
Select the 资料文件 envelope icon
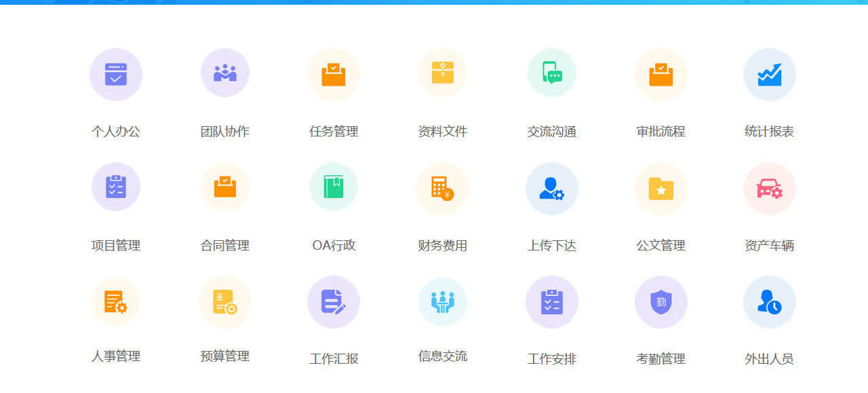click(x=443, y=73)
